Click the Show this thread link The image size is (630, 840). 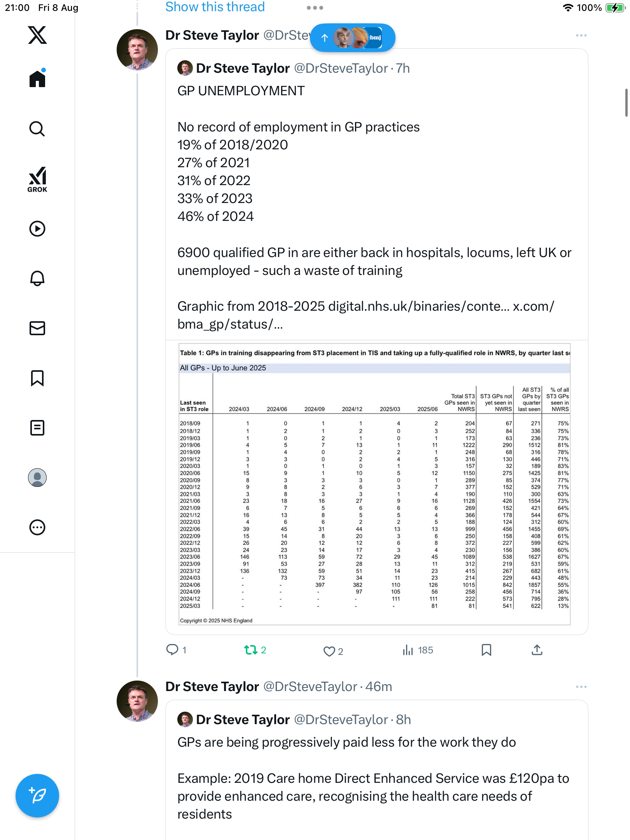point(215,7)
